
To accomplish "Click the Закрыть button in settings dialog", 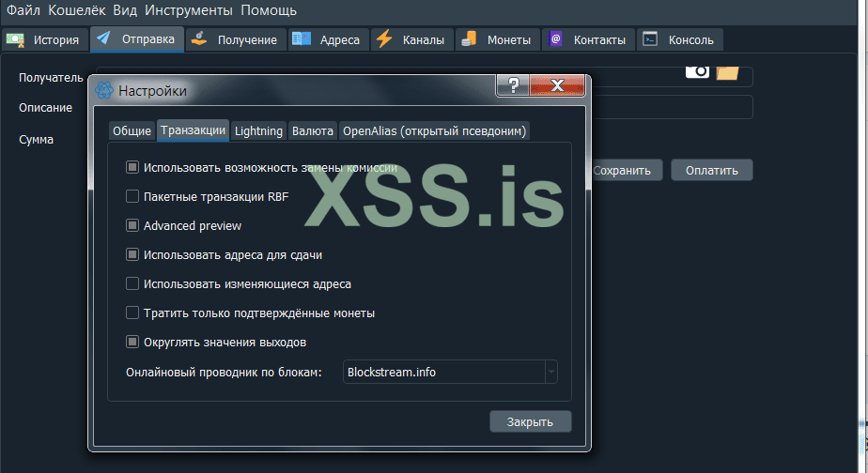I will (x=531, y=421).
